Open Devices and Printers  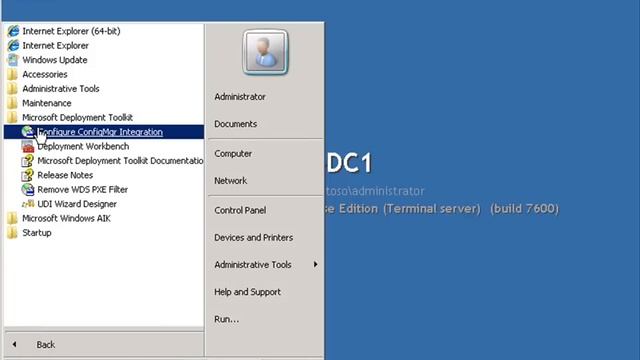pyautogui.click(x=253, y=238)
